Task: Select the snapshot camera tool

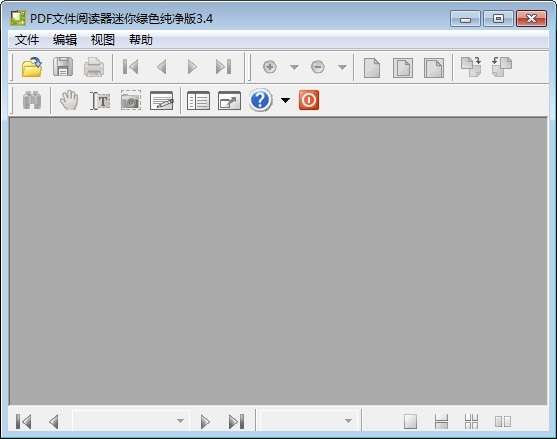Action: click(x=131, y=100)
